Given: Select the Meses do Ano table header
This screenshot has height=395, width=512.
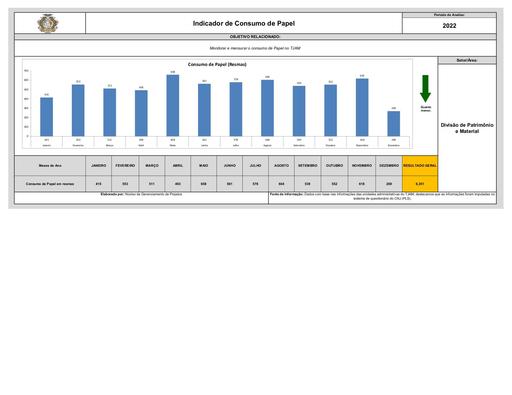Looking at the screenshot, I should (50, 166).
